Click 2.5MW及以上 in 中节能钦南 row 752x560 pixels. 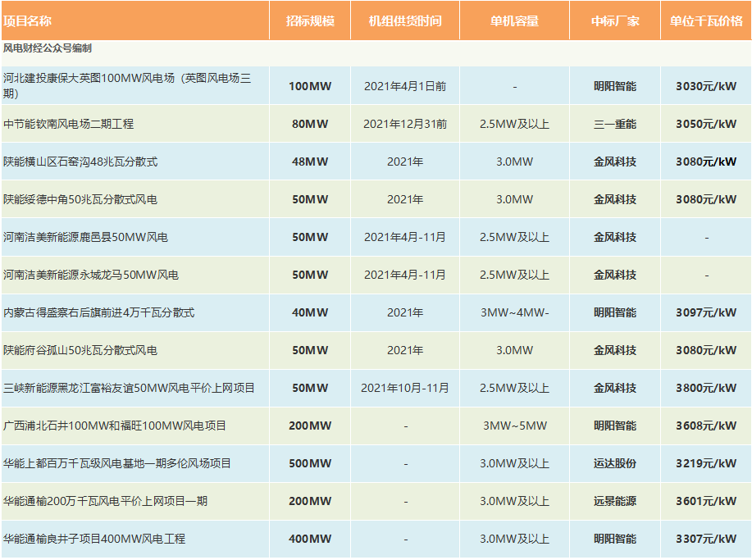(515, 124)
